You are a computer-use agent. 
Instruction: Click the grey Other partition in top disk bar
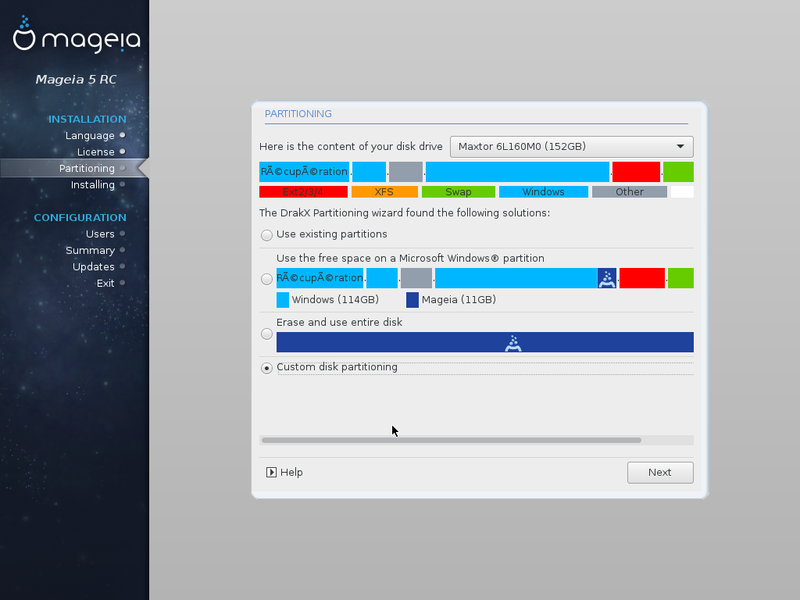click(406, 172)
